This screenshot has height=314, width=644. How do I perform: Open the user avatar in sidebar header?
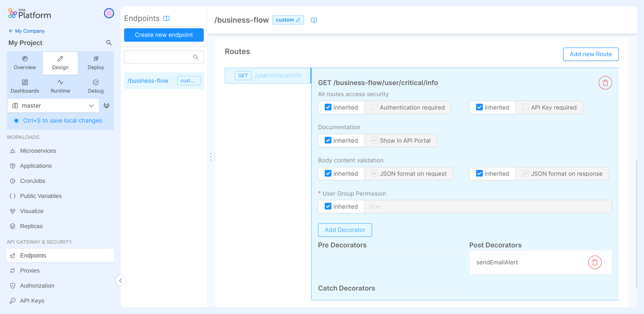tap(109, 13)
